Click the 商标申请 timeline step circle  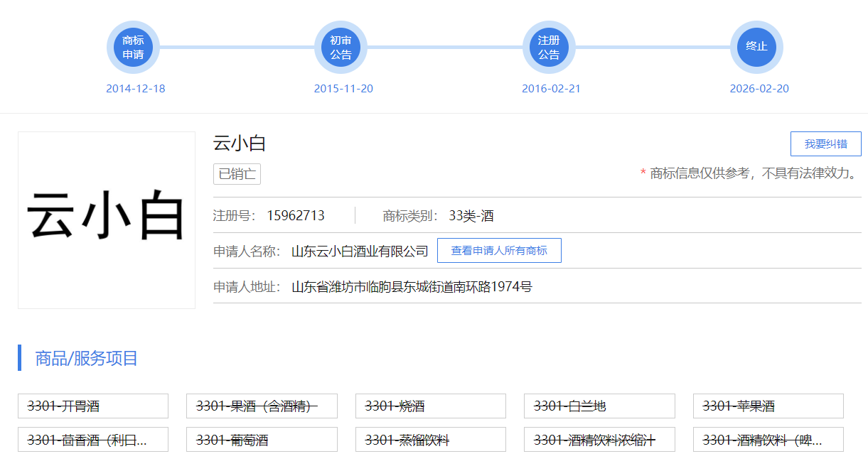[x=133, y=48]
